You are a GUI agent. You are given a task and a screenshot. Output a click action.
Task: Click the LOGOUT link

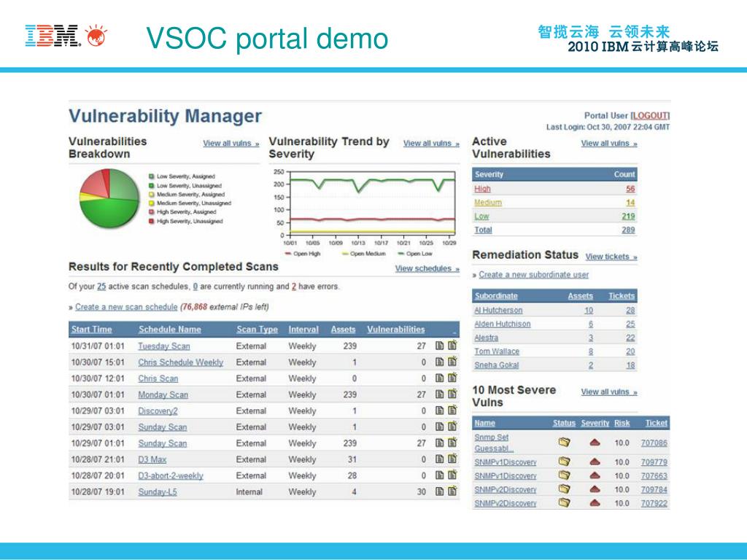(650, 116)
